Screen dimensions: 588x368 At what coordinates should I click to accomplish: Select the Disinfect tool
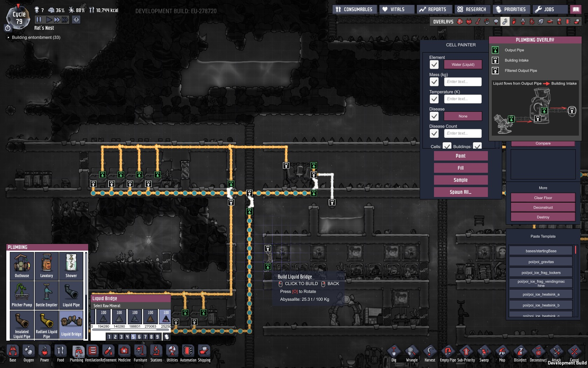[x=520, y=354]
